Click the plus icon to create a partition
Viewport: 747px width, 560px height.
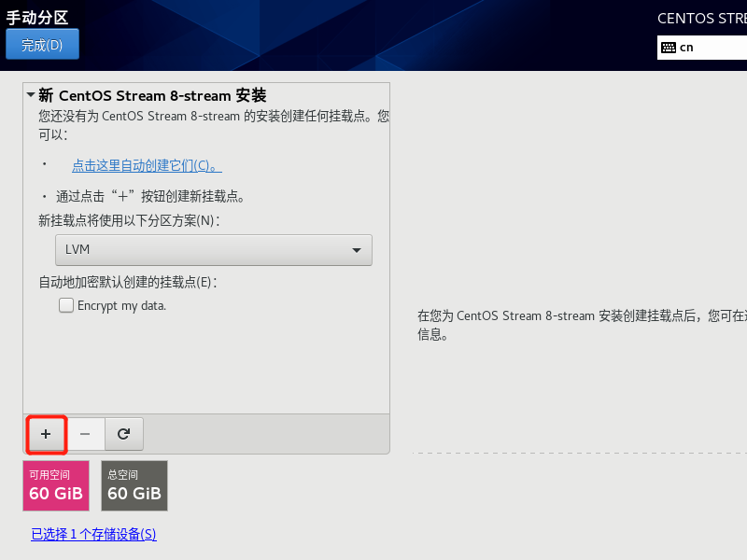point(46,434)
